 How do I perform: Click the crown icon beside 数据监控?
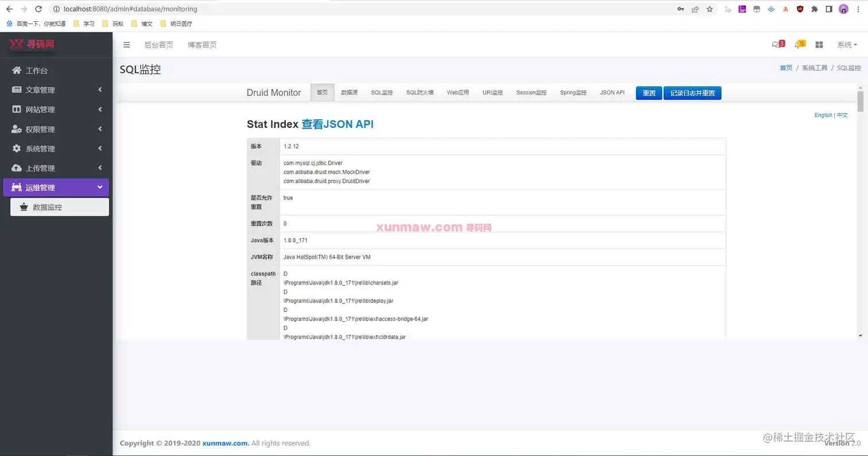coord(24,207)
